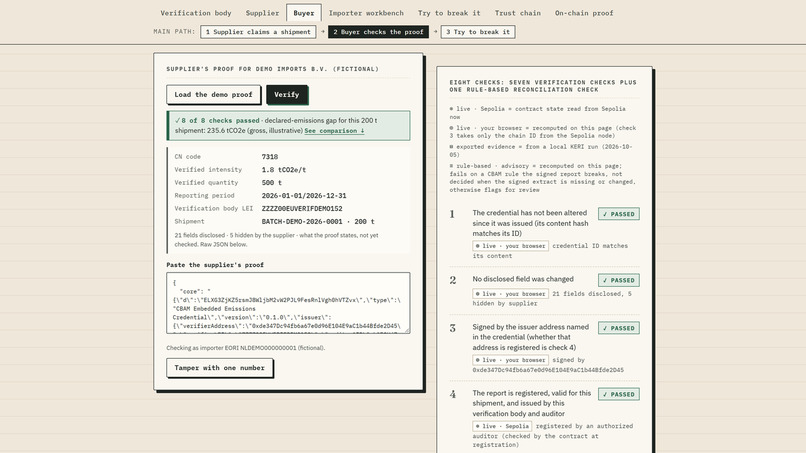Click Tamper with one number button
The height and width of the screenshot is (453, 806).
pyautogui.click(x=219, y=368)
